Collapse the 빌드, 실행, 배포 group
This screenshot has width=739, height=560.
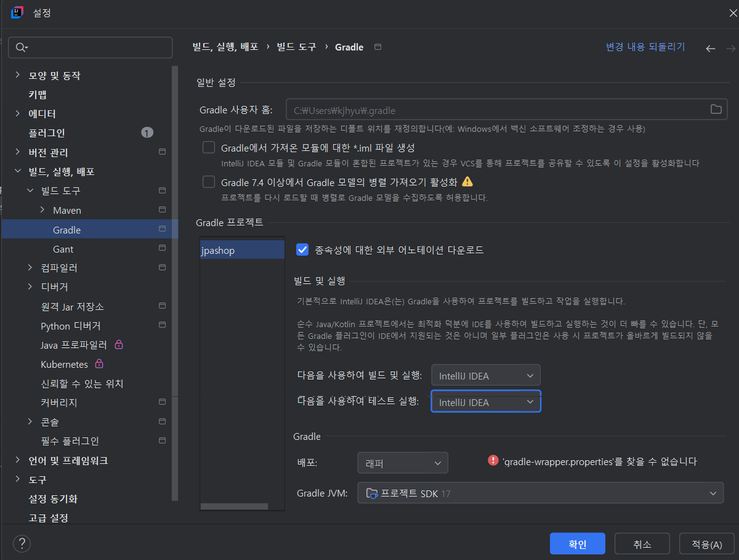coord(17,171)
